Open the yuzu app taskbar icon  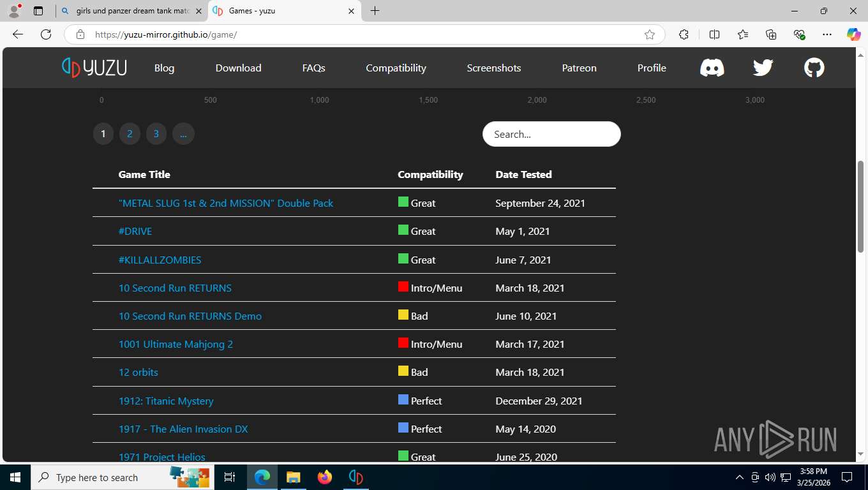pos(356,477)
